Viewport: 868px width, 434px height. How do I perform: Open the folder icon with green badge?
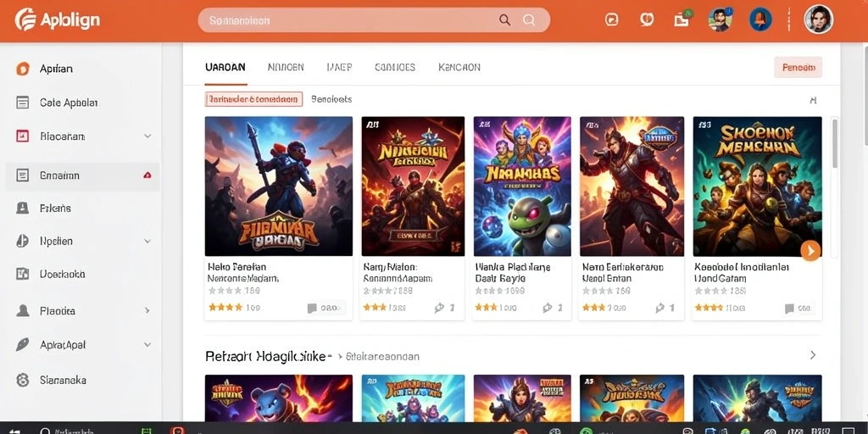point(682,19)
